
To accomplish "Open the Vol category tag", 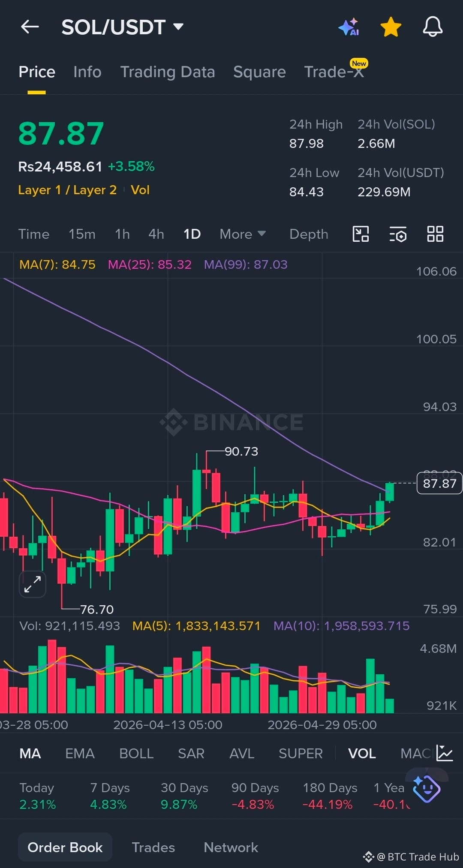I will [140, 190].
